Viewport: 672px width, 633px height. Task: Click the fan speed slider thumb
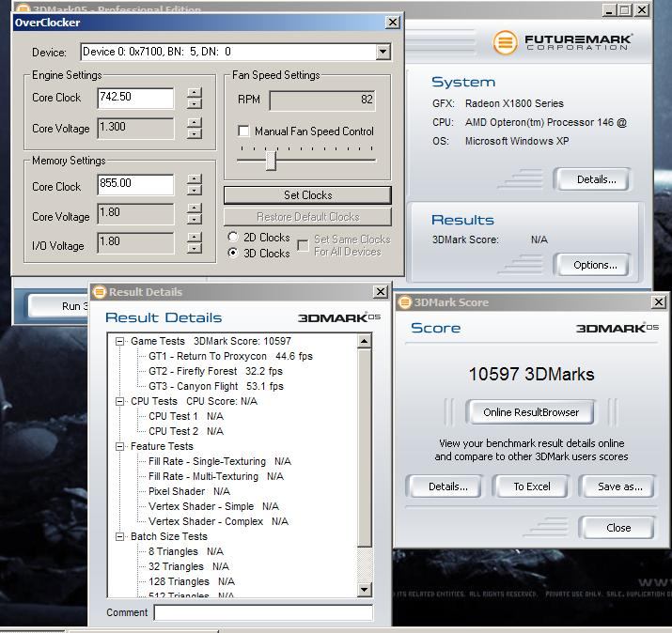271,160
